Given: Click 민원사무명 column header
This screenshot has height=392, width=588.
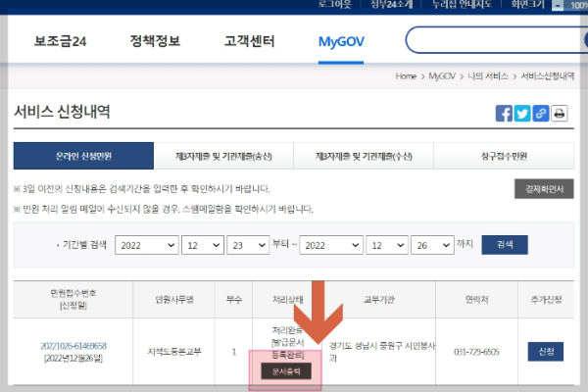Looking at the screenshot, I should [174, 299].
